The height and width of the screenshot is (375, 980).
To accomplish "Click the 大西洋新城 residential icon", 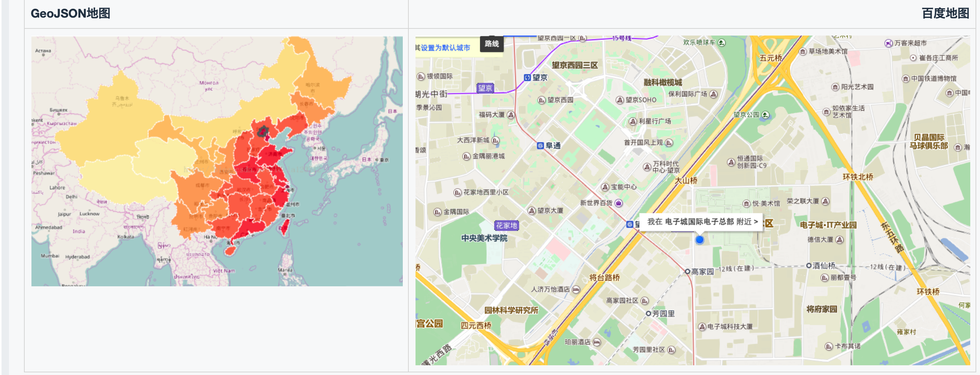I will [495, 140].
